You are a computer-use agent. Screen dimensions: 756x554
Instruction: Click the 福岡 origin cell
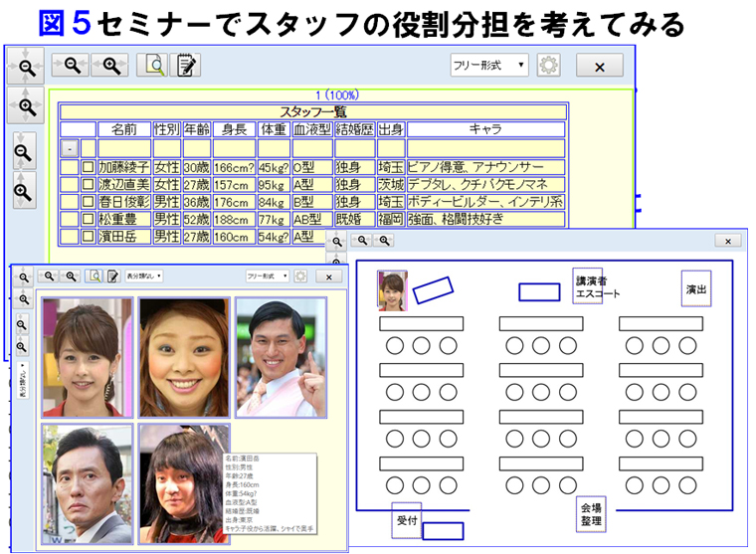click(x=391, y=220)
